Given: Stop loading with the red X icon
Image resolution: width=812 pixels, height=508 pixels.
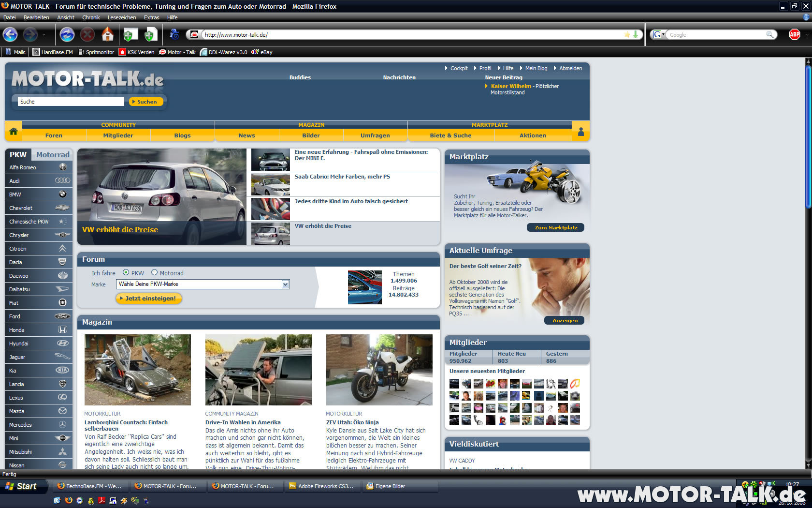Looking at the screenshot, I should [x=87, y=35].
